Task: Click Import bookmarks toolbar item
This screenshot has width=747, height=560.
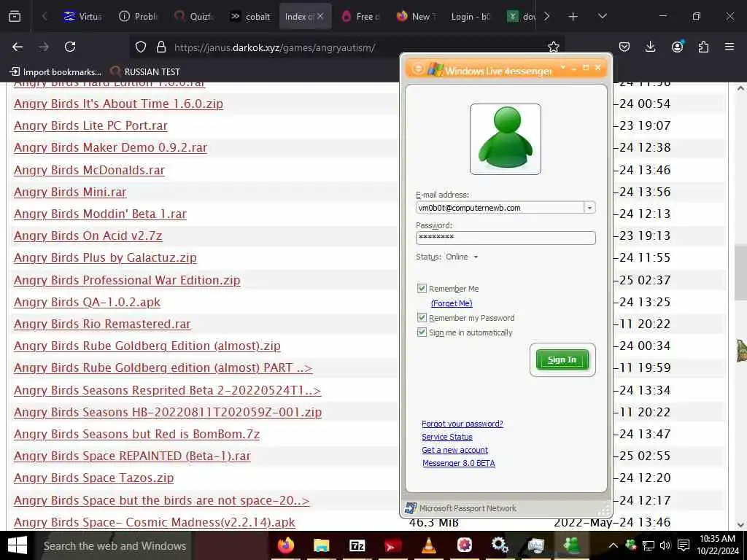Action: coord(55,72)
